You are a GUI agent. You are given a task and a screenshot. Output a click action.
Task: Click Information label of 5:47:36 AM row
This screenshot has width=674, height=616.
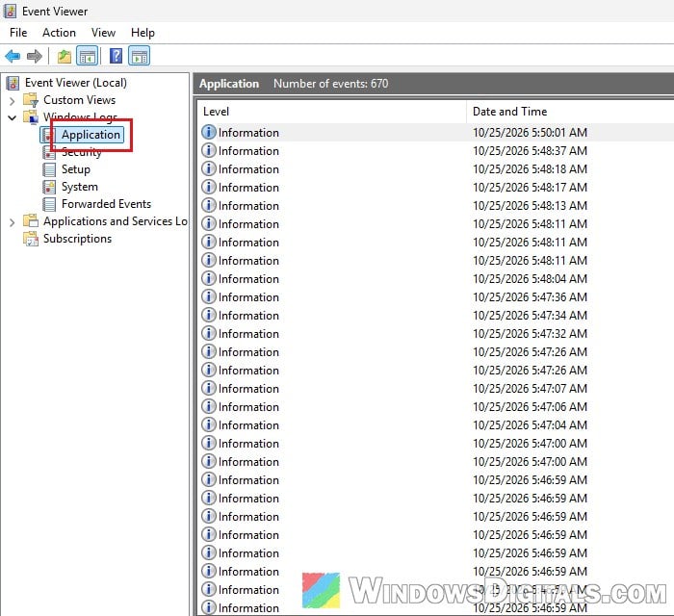pyautogui.click(x=248, y=297)
